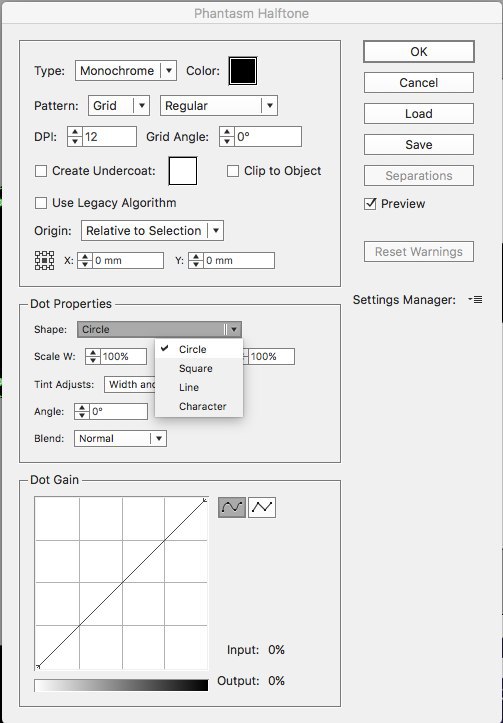Uncheck the Preview checkbox

370,203
